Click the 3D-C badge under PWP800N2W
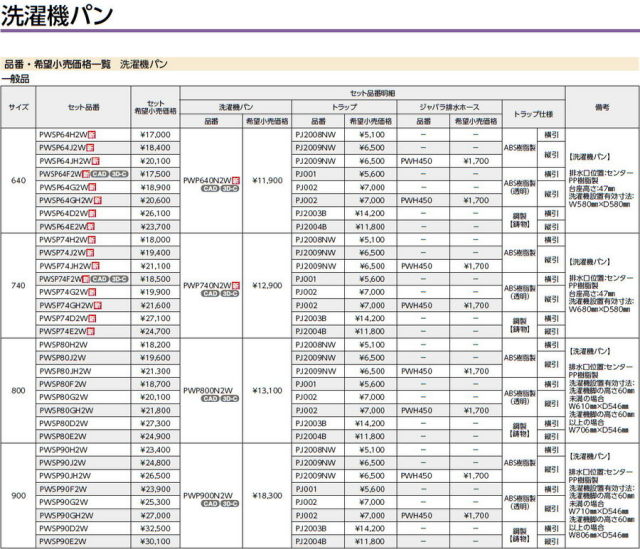 click(x=230, y=398)
